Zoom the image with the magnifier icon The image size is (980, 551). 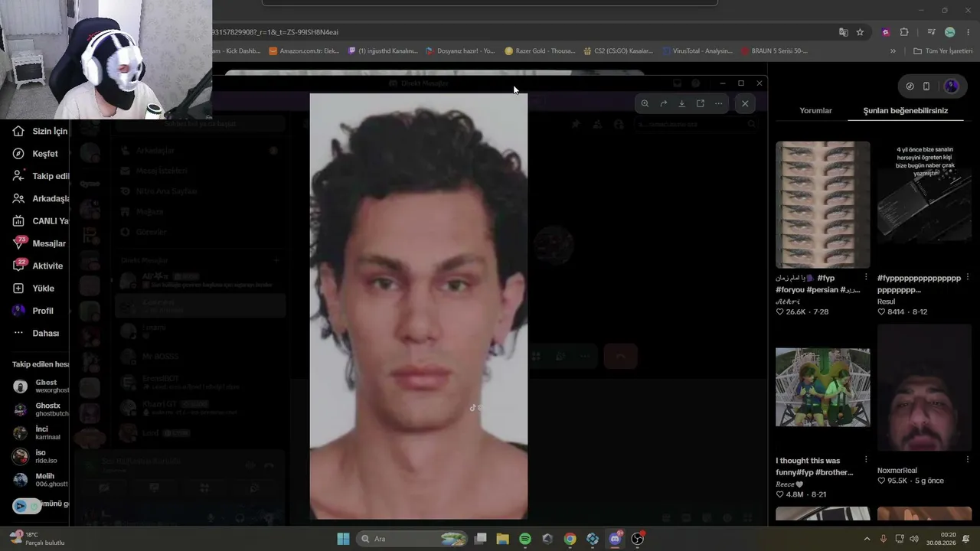pyautogui.click(x=645, y=103)
